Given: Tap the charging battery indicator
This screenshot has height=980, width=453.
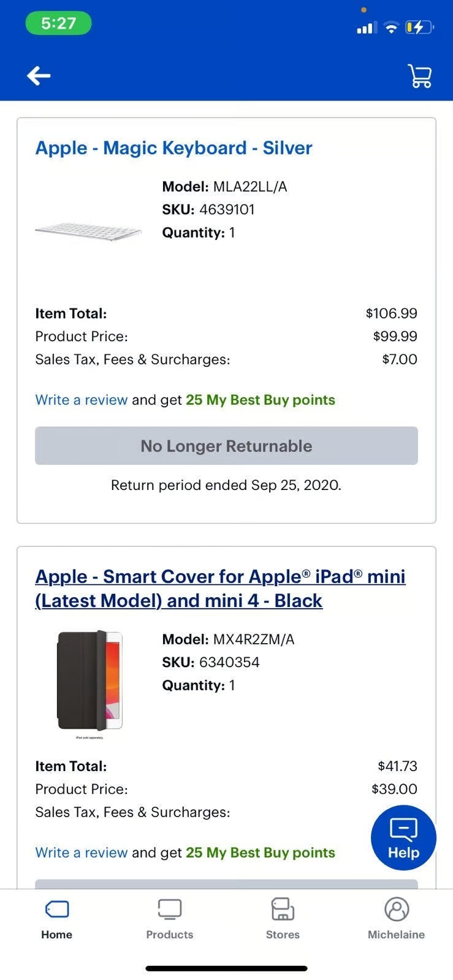Looking at the screenshot, I should tap(418, 27).
